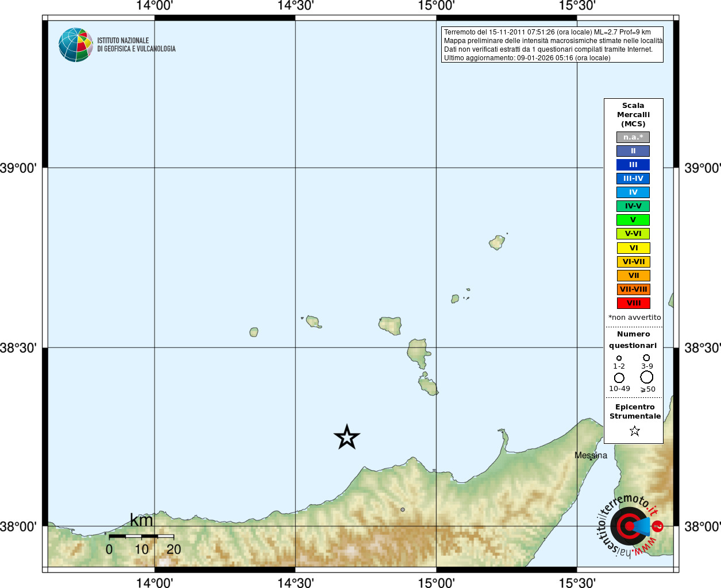The width and height of the screenshot is (721, 588).
Task: Click the 10-49 questionnaires circle symbol
Action: coord(619,378)
